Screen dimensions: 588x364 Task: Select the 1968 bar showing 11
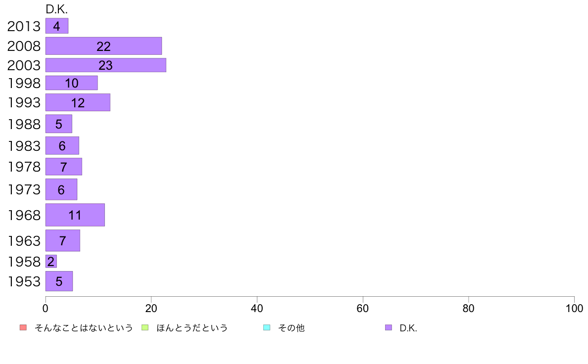point(75,215)
